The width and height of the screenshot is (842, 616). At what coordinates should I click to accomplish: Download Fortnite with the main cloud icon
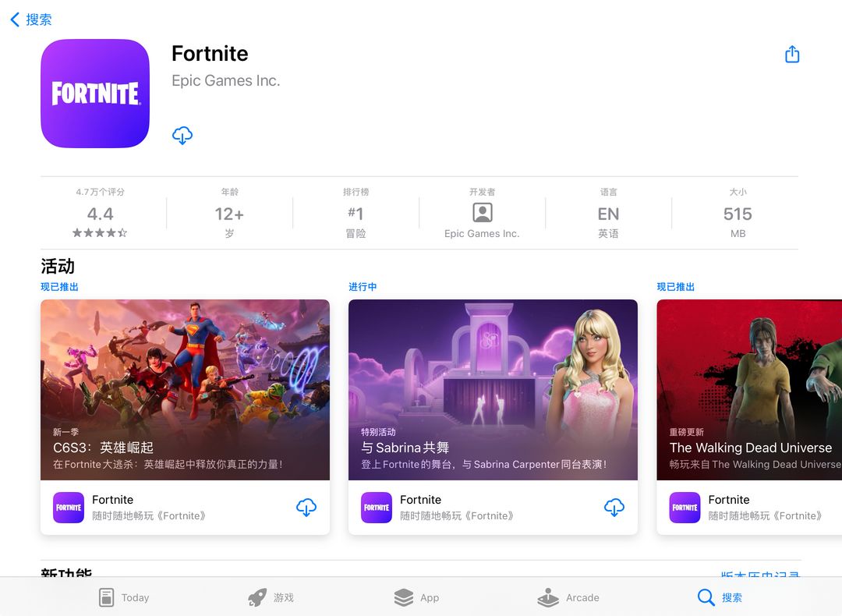pyautogui.click(x=182, y=136)
